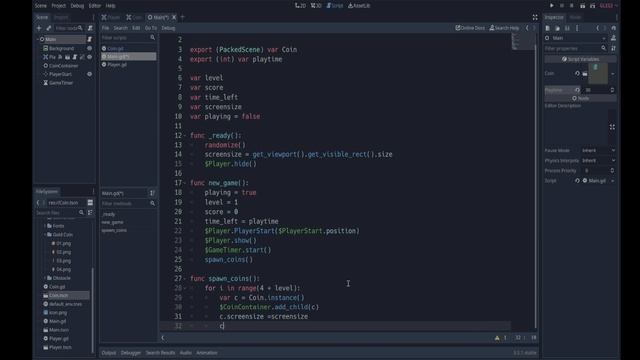Expand the Gold Coin folder in FileSystem
Viewport: 640px width, 360px height.
45,235
